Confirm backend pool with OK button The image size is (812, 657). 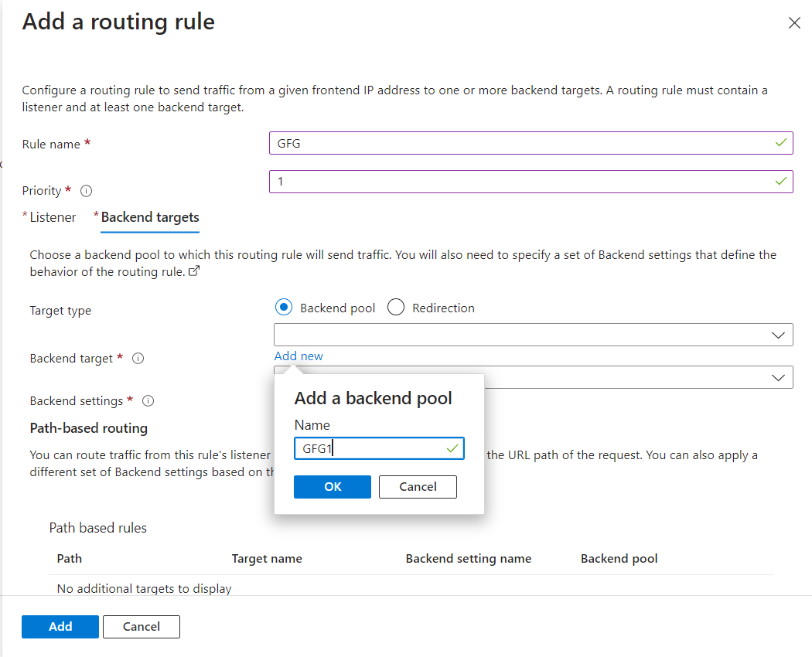(x=333, y=487)
